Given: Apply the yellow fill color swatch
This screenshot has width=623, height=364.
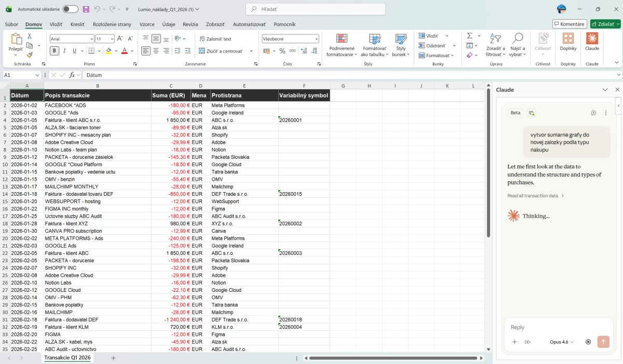Looking at the screenshot, I should (109, 51).
